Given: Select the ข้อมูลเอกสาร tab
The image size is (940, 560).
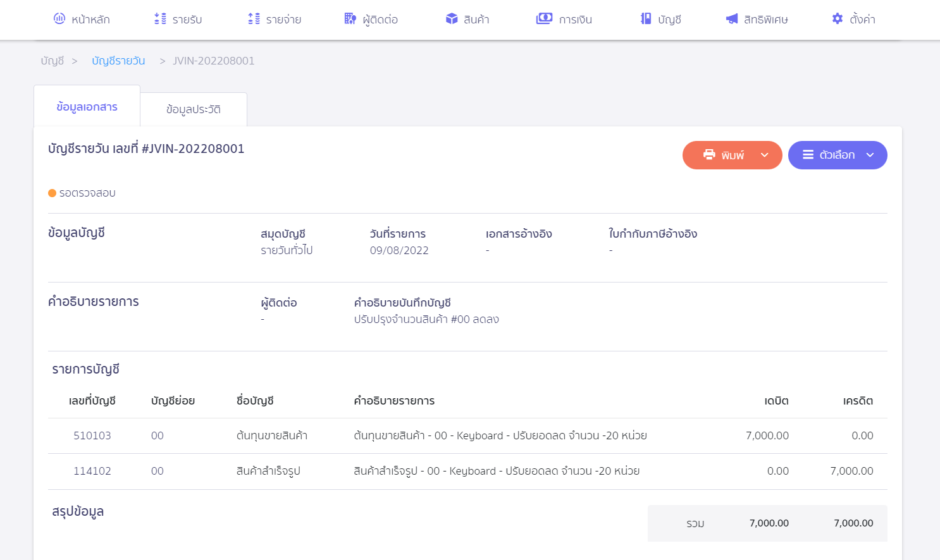Looking at the screenshot, I should (x=87, y=106).
